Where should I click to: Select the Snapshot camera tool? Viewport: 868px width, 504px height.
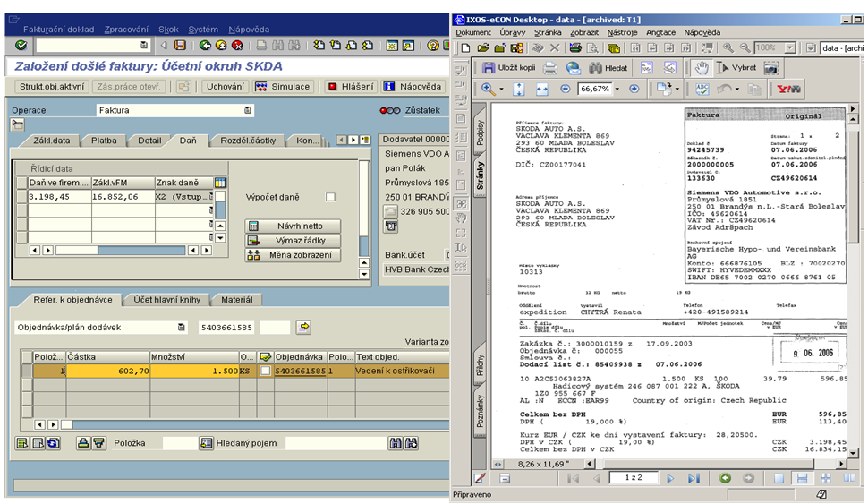click(x=770, y=67)
